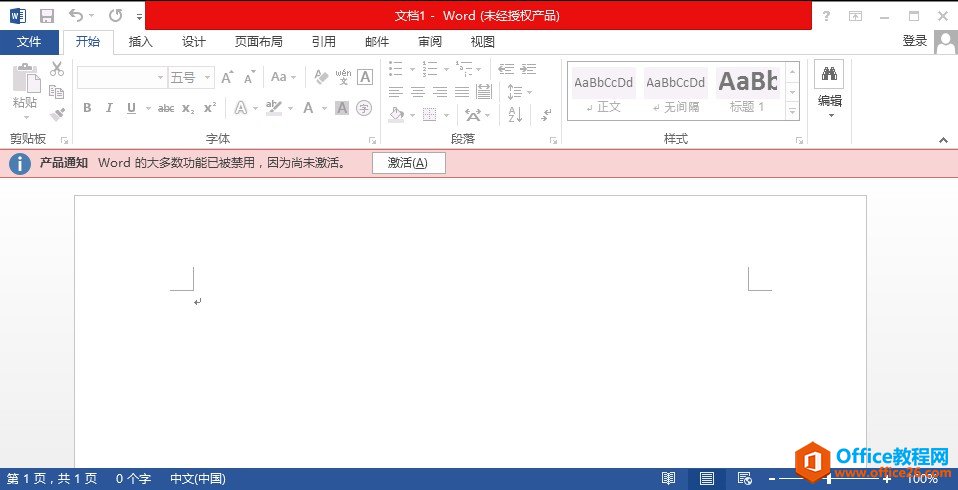
Task: Toggle show/hide paragraph marks
Action: point(546,114)
